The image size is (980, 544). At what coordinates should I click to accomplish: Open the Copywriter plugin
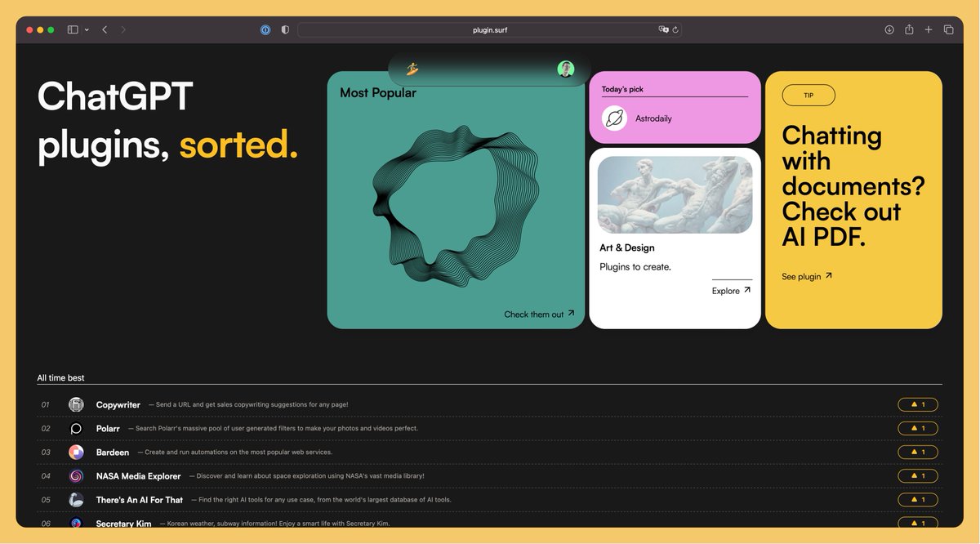tap(118, 404)
